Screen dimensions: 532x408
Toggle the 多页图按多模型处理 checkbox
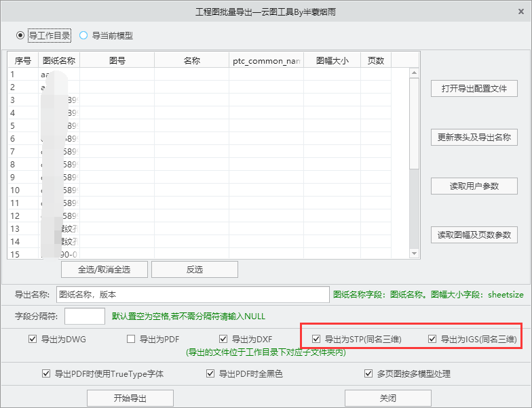click(x=368, y=373)
